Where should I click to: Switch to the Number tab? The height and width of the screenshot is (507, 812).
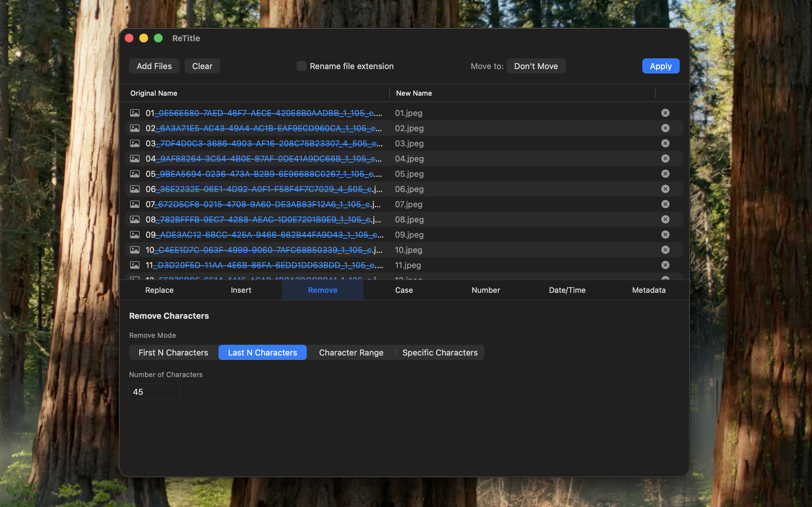point(486,290)
